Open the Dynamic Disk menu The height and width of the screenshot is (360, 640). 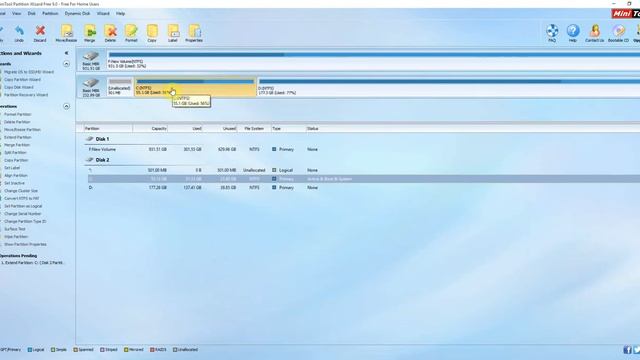tap(77, 13)
